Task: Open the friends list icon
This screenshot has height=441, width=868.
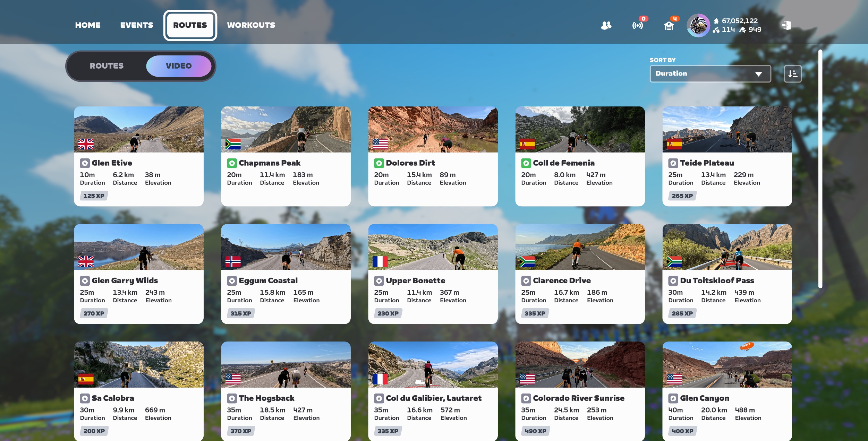Action: (x=606, y=25)
